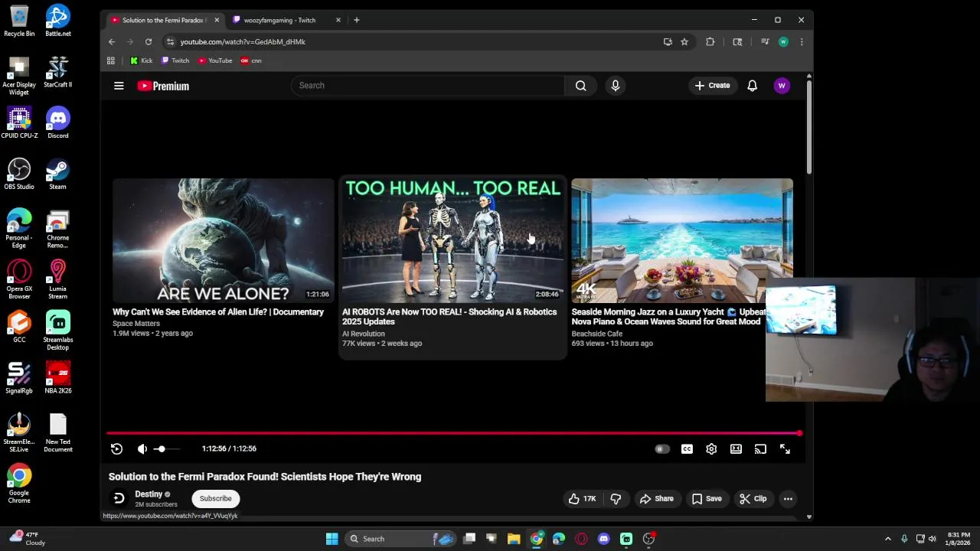Click the taskbar Search box

click(400, 539)
